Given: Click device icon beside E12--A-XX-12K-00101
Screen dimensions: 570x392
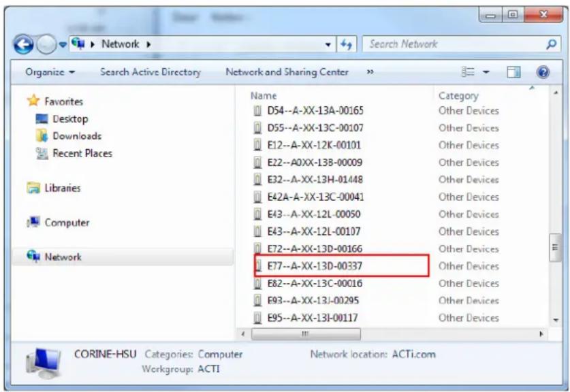Looking at the screenshot, I should coord(257,145).
